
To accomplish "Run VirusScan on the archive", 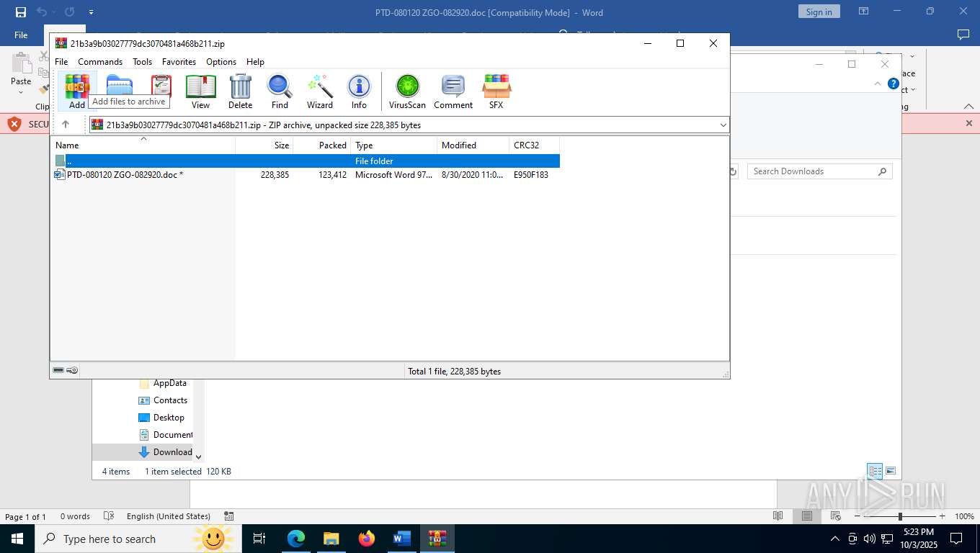I will point(407,91).
